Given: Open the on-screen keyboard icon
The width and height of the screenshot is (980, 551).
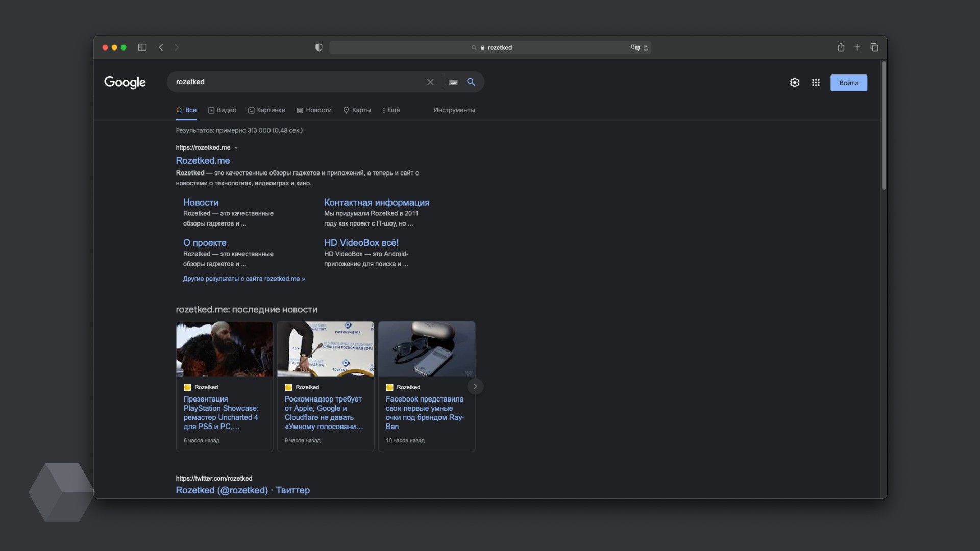Looking at the screenshot, I should 453,82.
